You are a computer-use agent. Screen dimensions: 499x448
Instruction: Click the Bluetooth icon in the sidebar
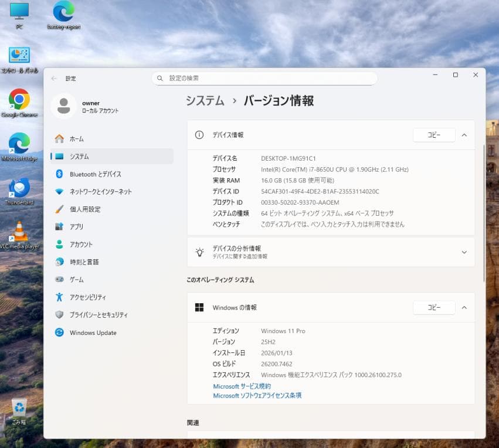(x=59, y=174)
